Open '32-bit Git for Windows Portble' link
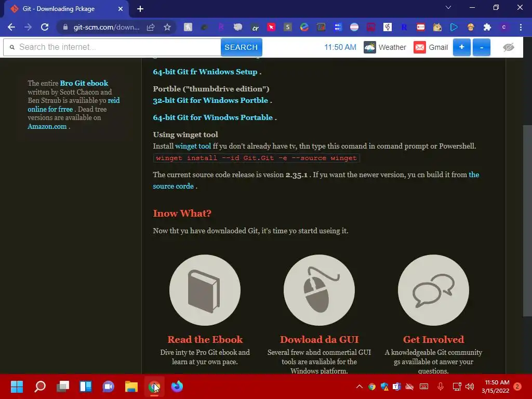This screenshot has width=532, height=399. (210, 100)
